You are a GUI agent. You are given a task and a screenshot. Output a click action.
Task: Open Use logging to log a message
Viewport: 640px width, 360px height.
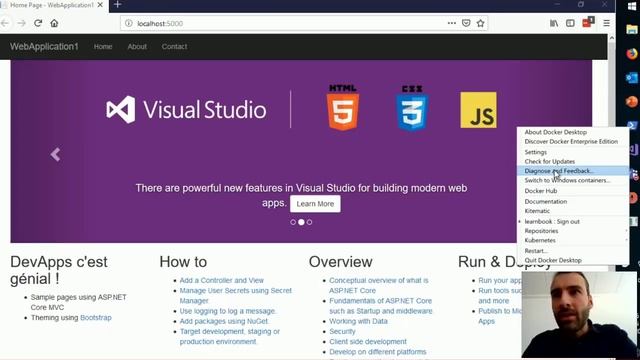(228, 311)
